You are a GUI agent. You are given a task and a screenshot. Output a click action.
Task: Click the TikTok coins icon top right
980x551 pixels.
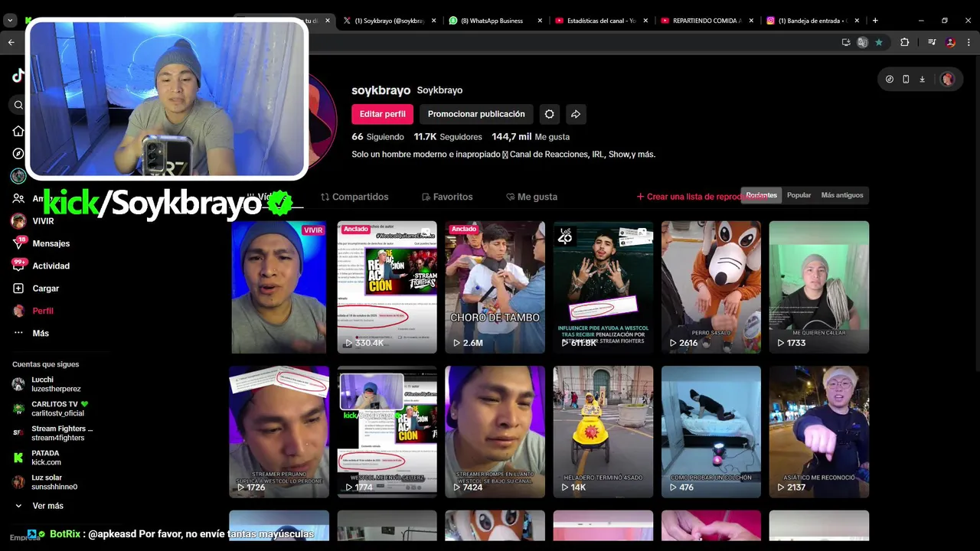(x=890, y=79)
